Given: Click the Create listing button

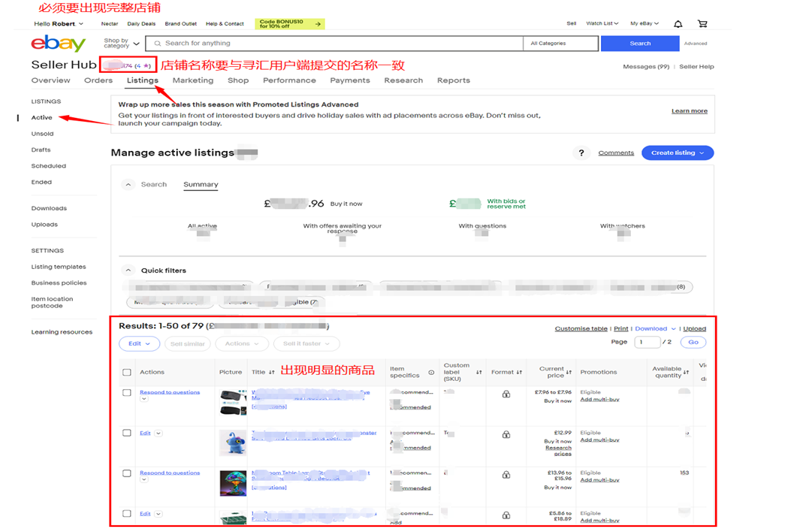Looking at the screenshot, I should [678, 153].
